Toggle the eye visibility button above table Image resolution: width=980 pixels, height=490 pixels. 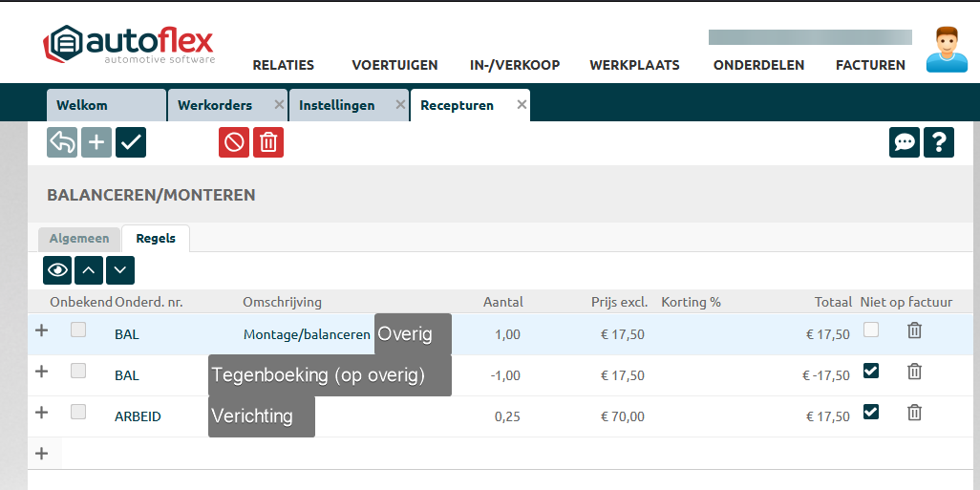[x=57, y=270]
